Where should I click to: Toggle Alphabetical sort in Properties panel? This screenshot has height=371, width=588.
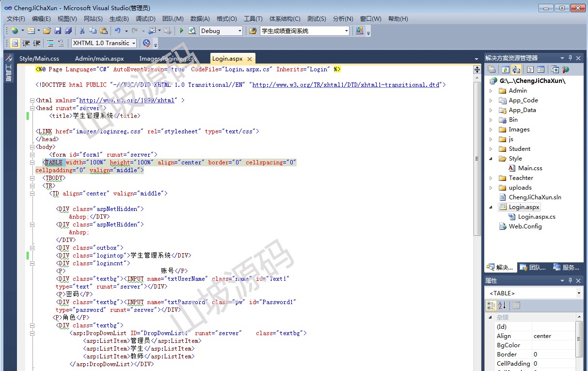coord(502,306)
